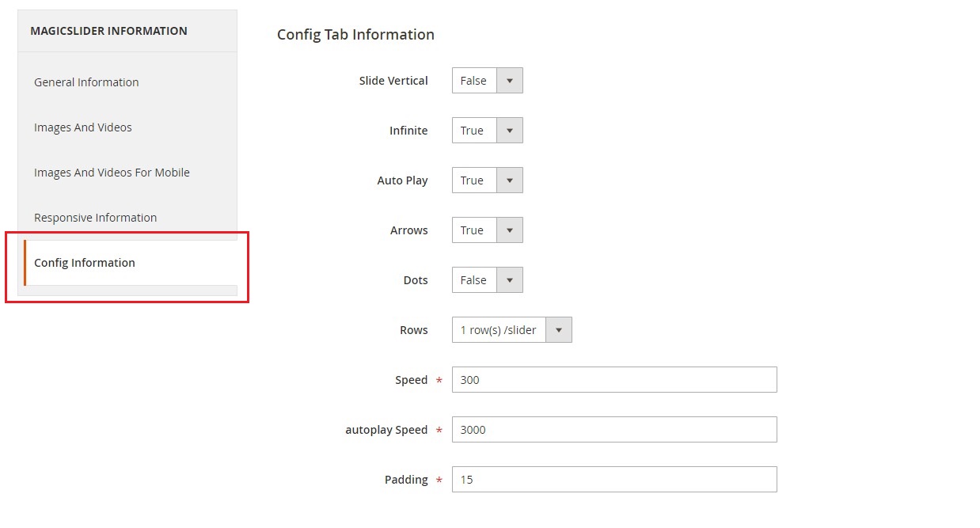Click the Rows field label
The height and width of the screenshot is (528, 980).
click(x=413, y=330)
